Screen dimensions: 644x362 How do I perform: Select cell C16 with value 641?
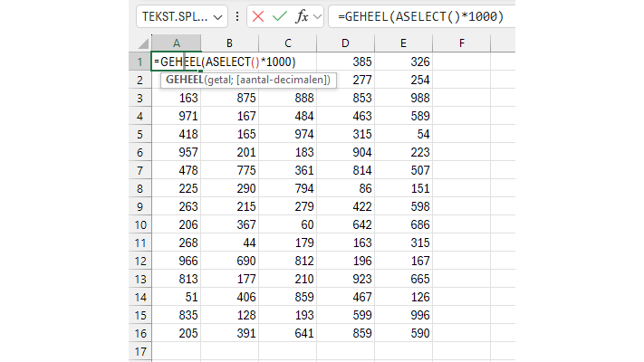[x=288, y=333]
